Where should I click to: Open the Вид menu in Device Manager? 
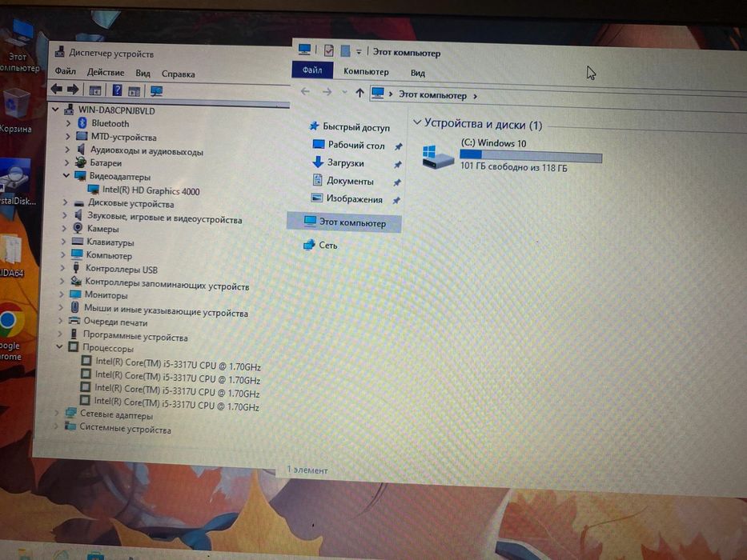click(x=143, y=74)
